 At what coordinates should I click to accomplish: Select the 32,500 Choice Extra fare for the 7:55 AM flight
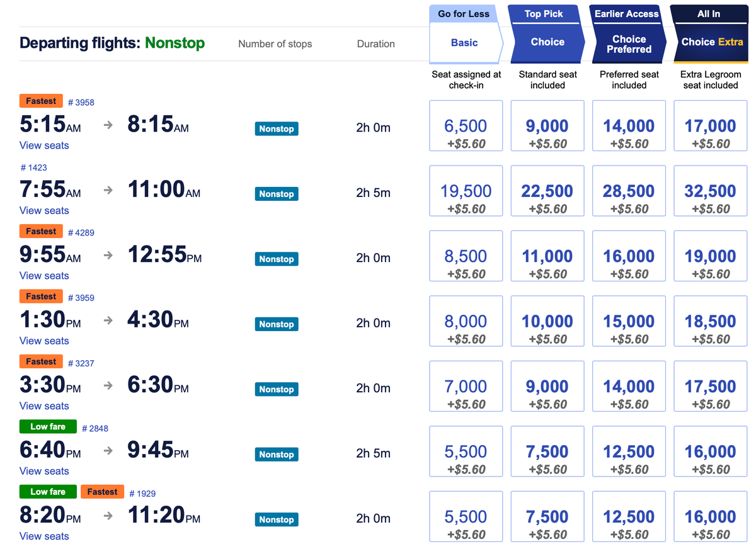(x=710, y=190)
